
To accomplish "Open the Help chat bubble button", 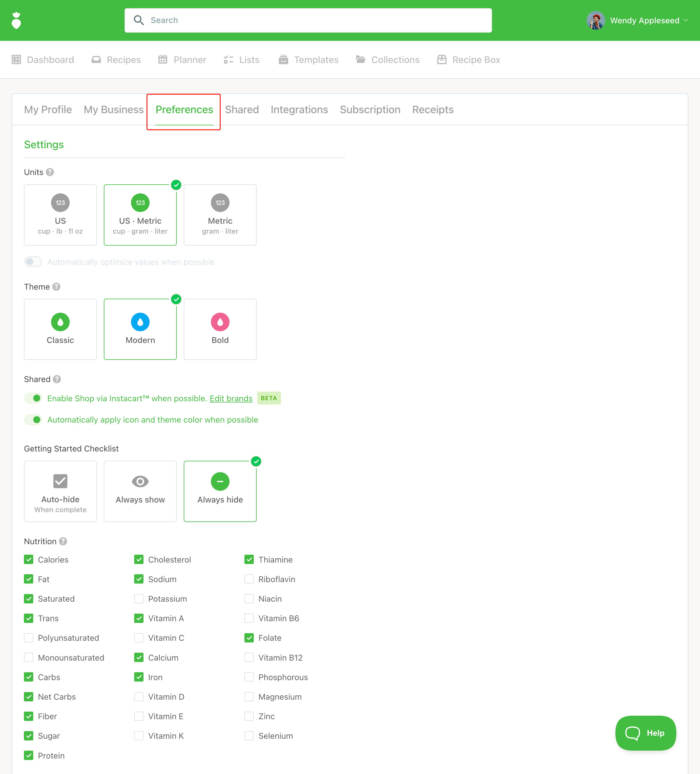I will coord(645,733).
